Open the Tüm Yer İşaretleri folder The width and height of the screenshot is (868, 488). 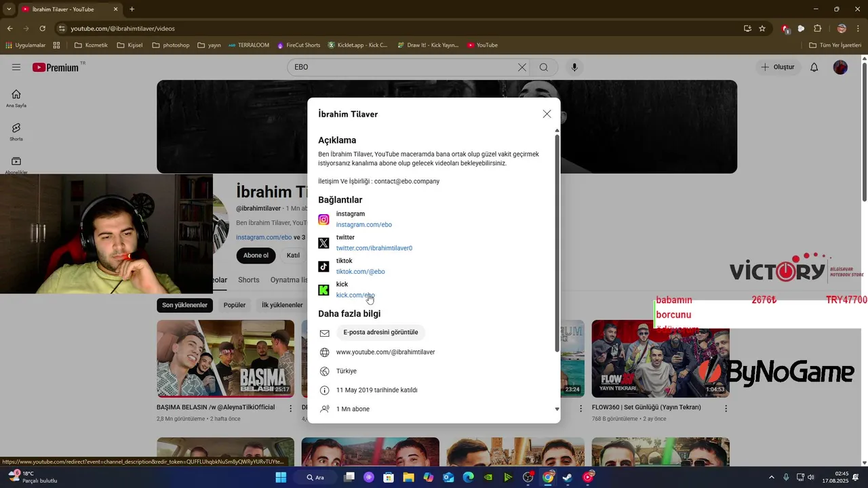[836, 45]
